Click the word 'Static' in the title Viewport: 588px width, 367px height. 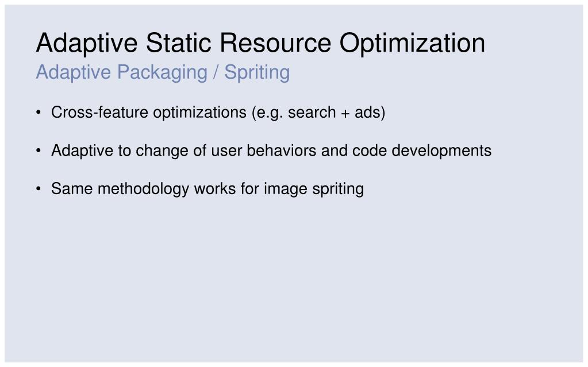(x=179, y=43)
